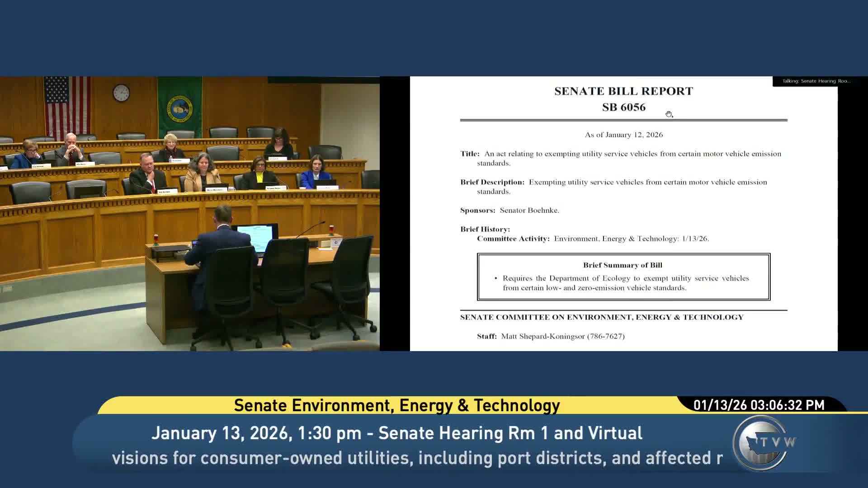This screenshot has width=868, height=488.
Task: Click the 'Talking: Senate Hearing Roo...' label
Action: pos(816,81)
